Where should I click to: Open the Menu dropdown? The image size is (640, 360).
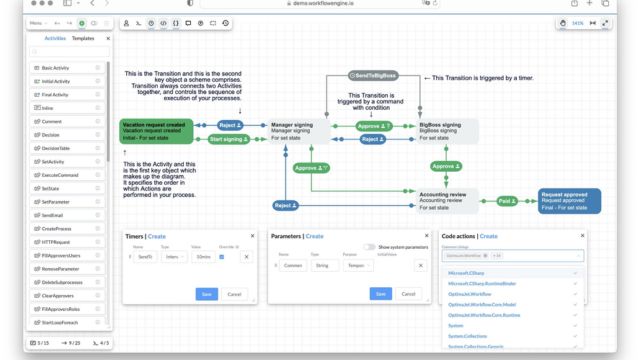[x=38, y=23]
